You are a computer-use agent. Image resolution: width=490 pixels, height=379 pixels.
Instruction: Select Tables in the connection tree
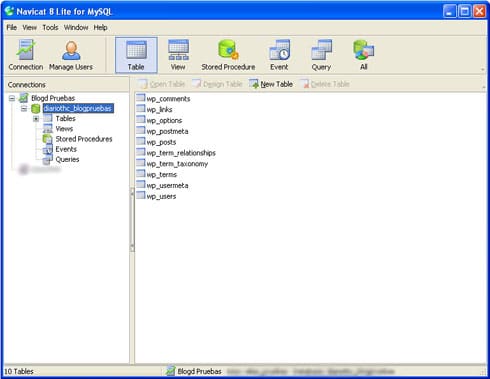coord(65,118)
